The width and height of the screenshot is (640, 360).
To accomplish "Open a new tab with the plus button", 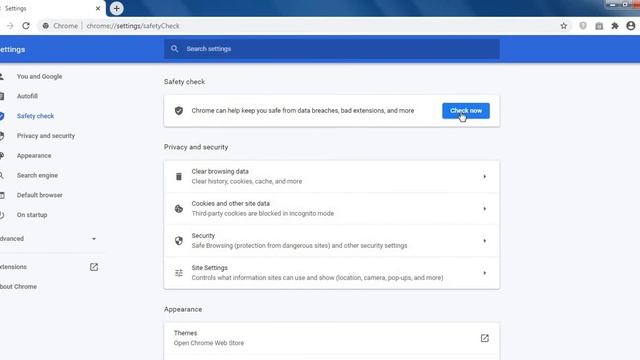I will [116, 8].
